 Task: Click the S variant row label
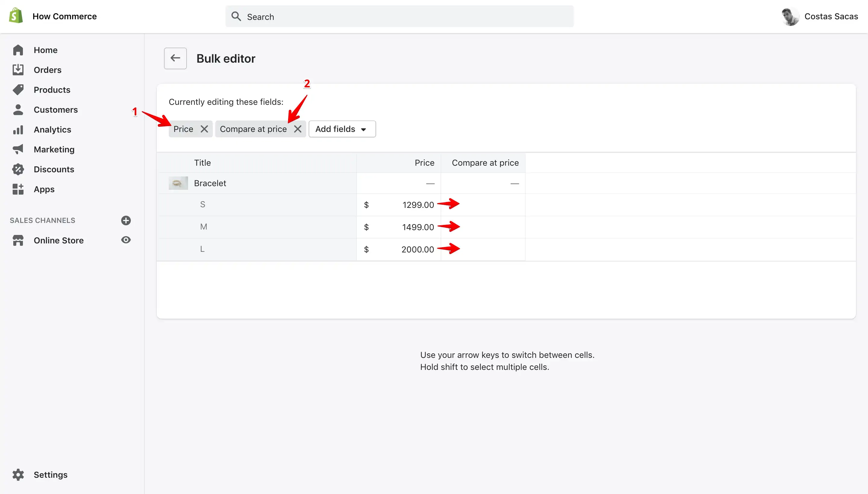tap(203, 204)
